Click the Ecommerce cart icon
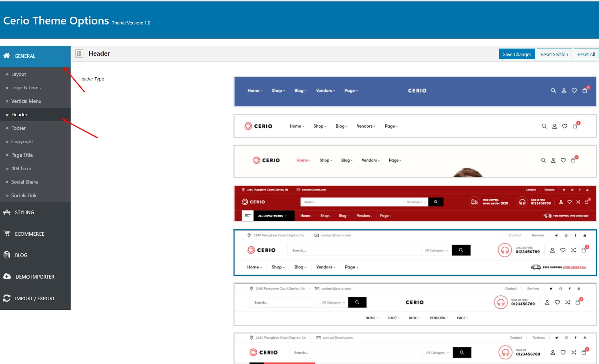The image size is (599, 364). point(7,234)
